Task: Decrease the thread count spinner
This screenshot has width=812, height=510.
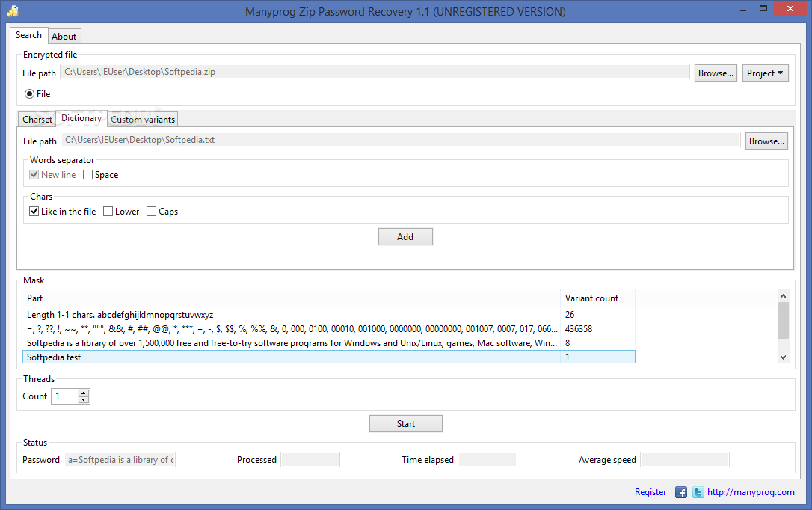Action: click(x=84, y=400)
